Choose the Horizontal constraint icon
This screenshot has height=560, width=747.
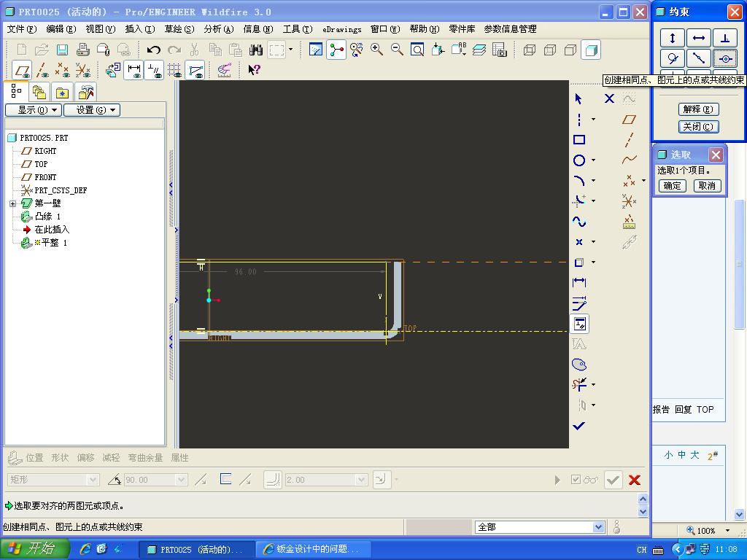coord(699,38)
